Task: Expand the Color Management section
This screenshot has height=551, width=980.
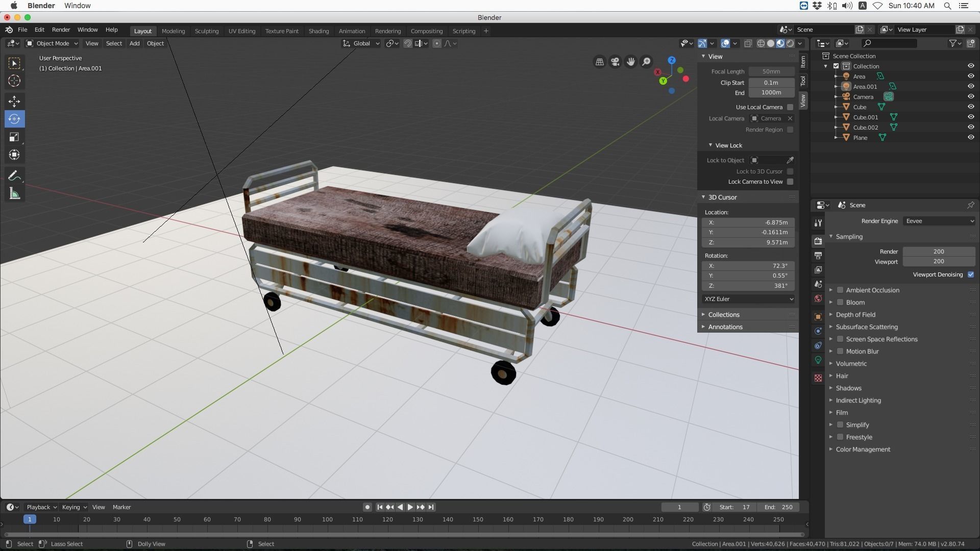Action: pyautogui.click(x=863, y=449)
